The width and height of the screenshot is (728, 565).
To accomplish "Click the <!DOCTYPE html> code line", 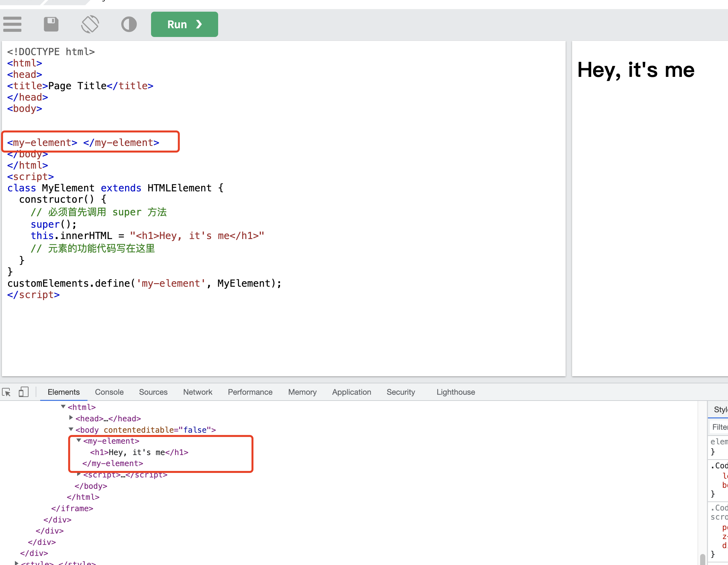I will pos(51,52).
